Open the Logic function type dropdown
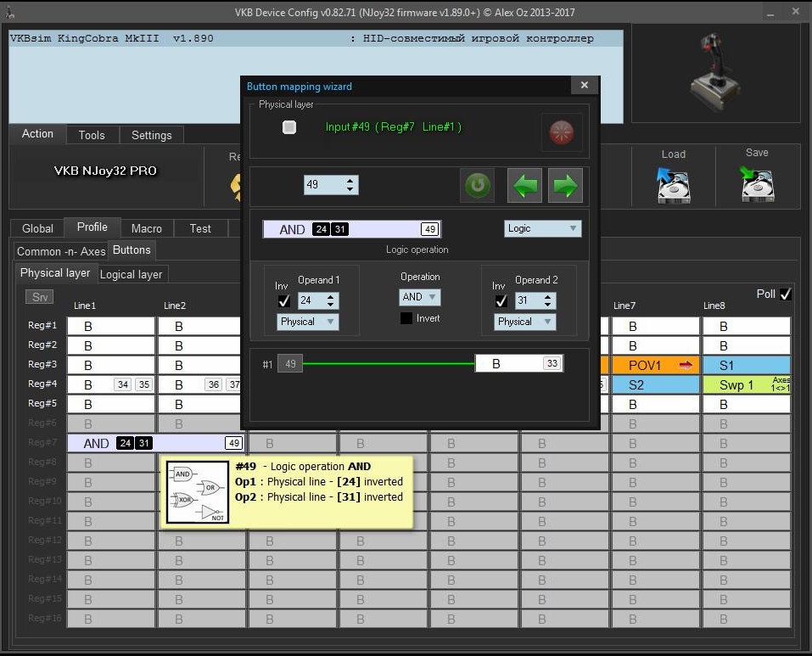This screenshot has height=656, width=812. coord(542,228)
